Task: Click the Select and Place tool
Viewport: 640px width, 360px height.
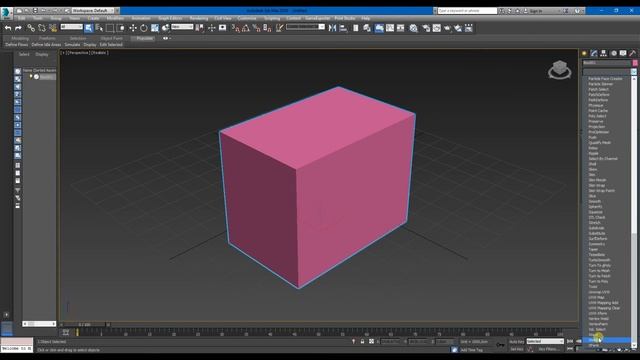Action: click(165, 28)
